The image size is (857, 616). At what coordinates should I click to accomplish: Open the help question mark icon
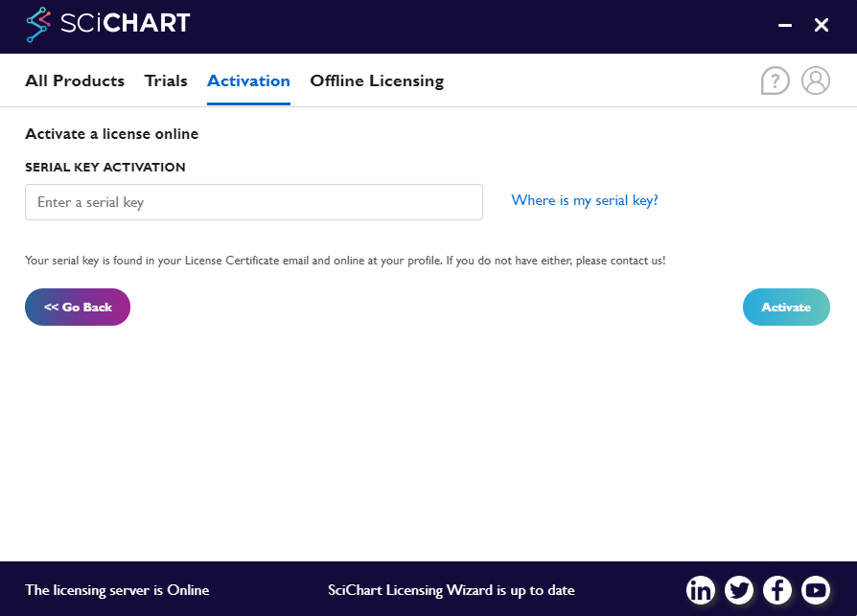point(775,80)
